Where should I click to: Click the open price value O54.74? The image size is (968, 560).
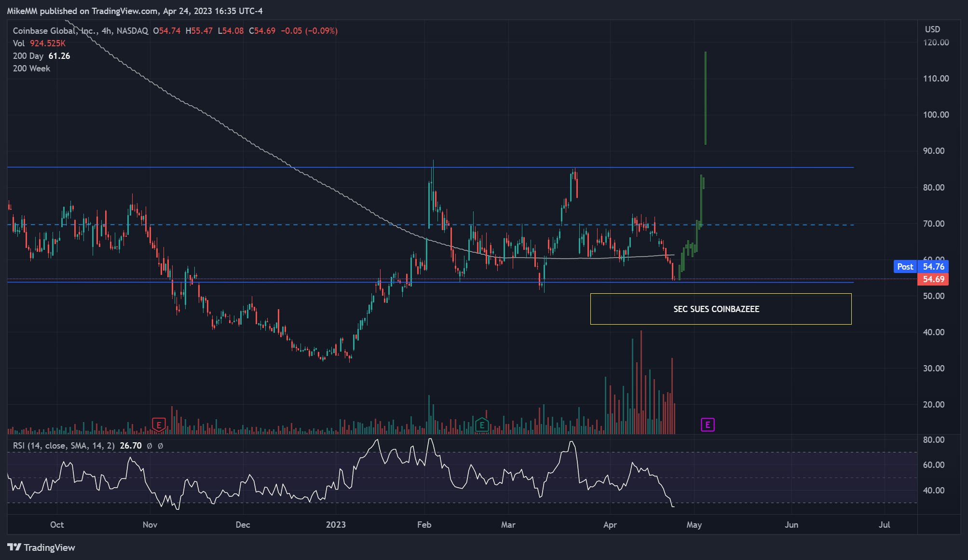(x=167, y=31)
